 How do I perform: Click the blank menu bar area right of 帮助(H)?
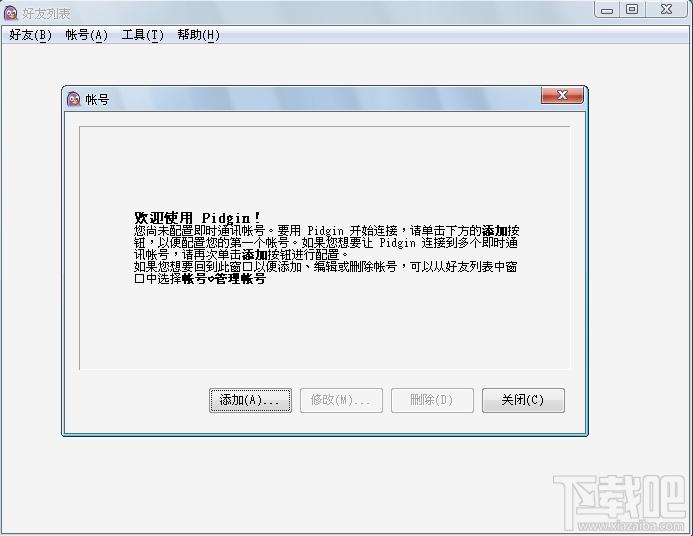[450, 35]
